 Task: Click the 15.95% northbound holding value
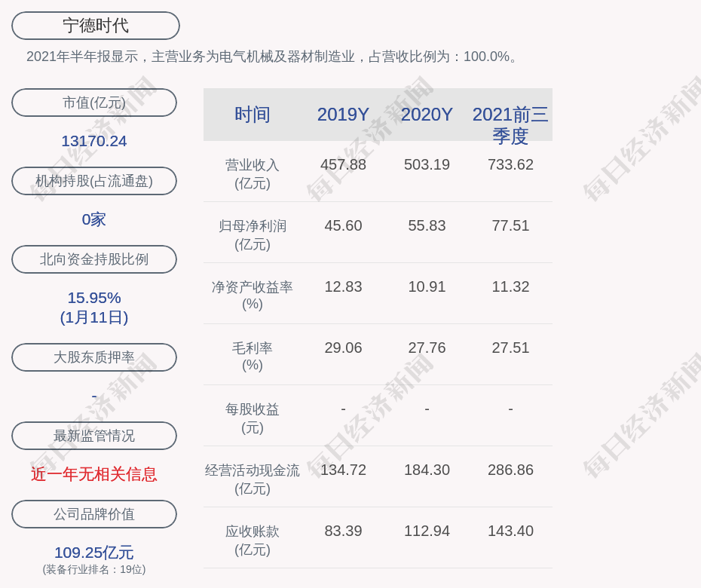tap(94, 298)
